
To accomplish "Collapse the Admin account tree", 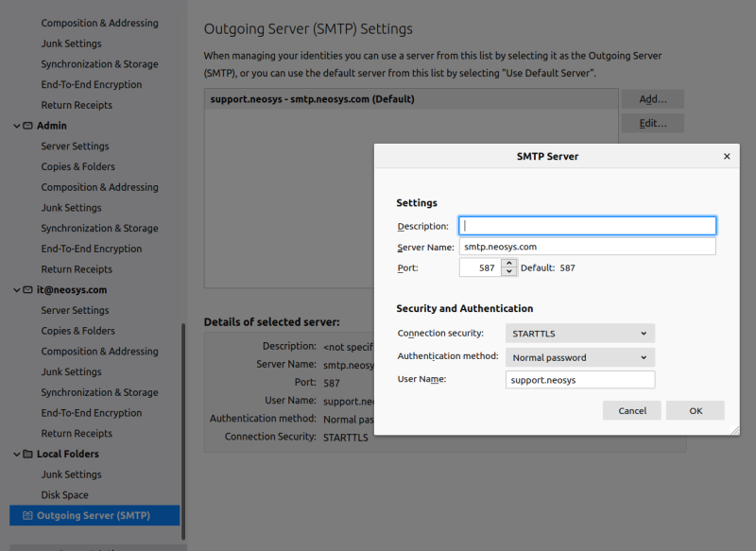I will pos(16,126).
